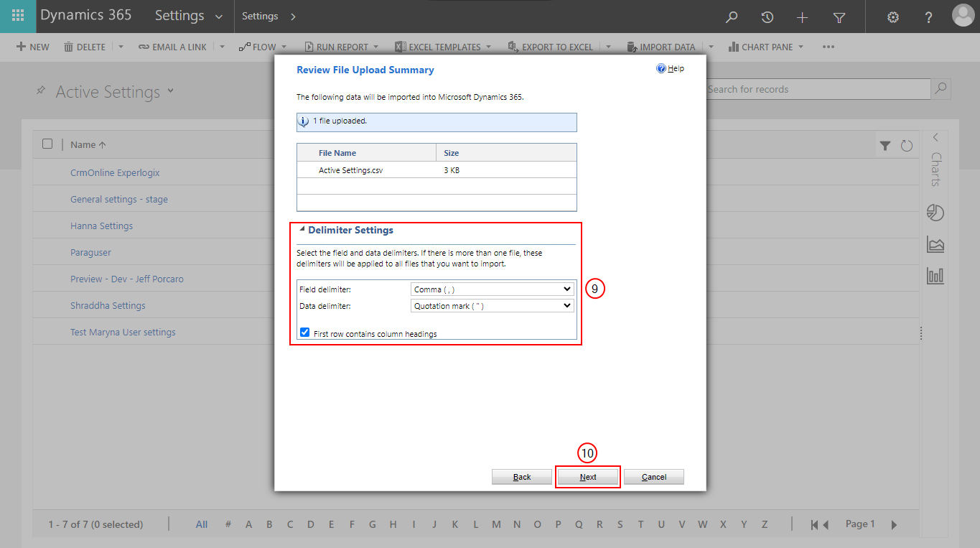Screen dimensions: 980x548
Task: Open the CrmOnline Experlogix record
Action: 115,172
